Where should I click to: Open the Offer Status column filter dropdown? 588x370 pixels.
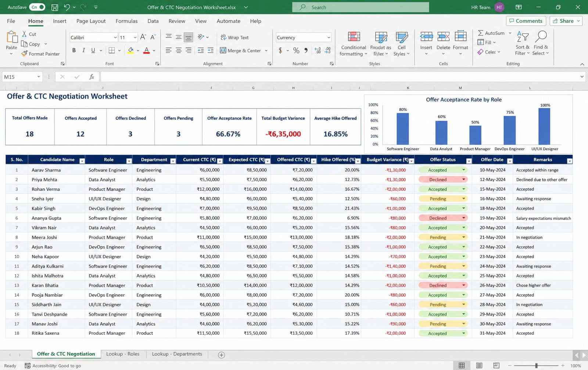(x=469, y=161)
